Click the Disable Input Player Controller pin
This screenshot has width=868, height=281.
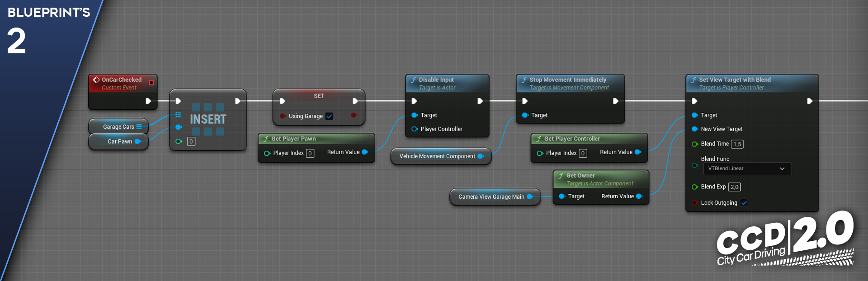pos(414,129)
